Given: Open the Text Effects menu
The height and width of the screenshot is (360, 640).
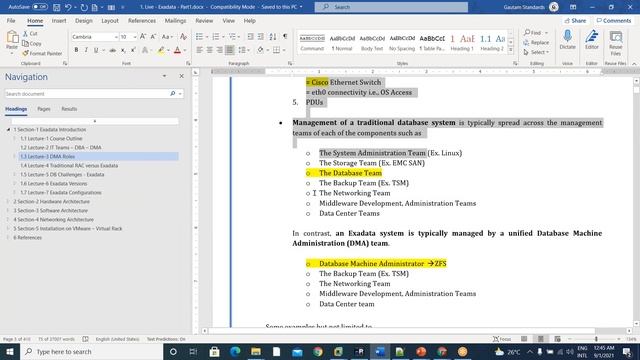Looking at the screenshot, I should click(x=145, y=50).
